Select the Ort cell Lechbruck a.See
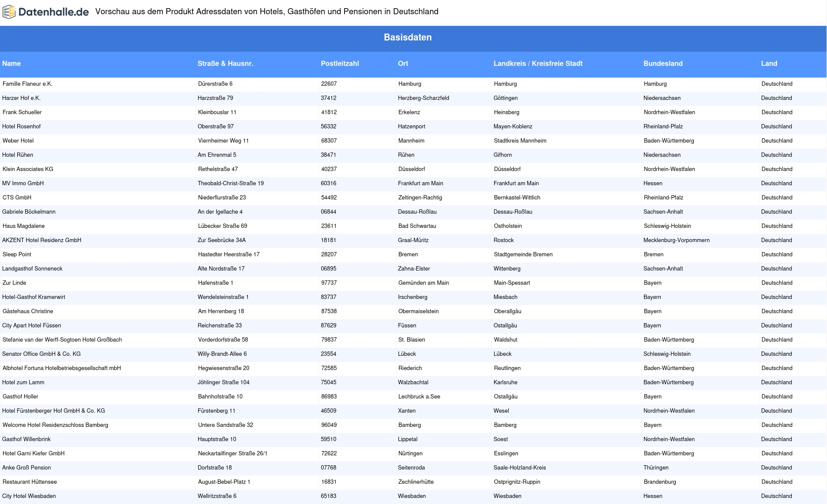827x504 pixels. click(x=419, y=397)
